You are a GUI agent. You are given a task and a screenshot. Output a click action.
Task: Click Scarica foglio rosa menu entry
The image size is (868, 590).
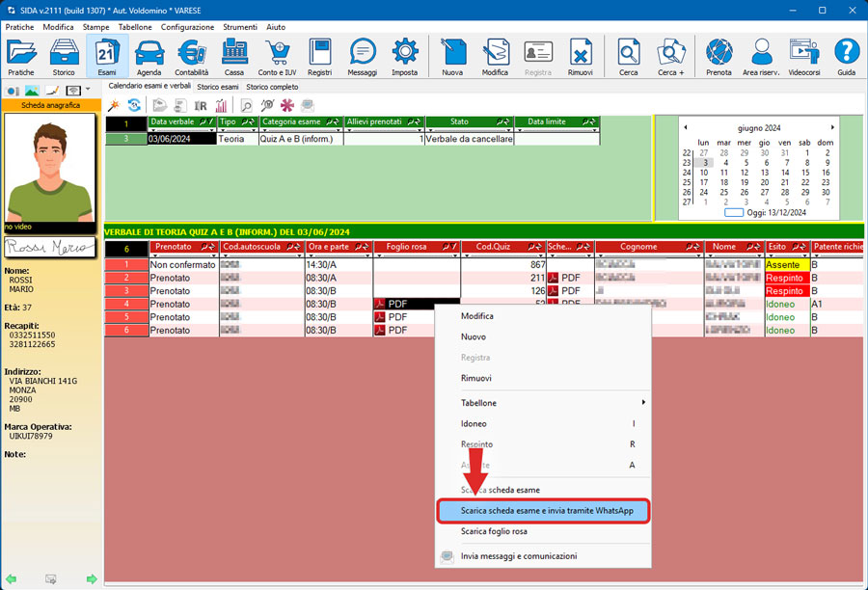click(x=494, y=531)
